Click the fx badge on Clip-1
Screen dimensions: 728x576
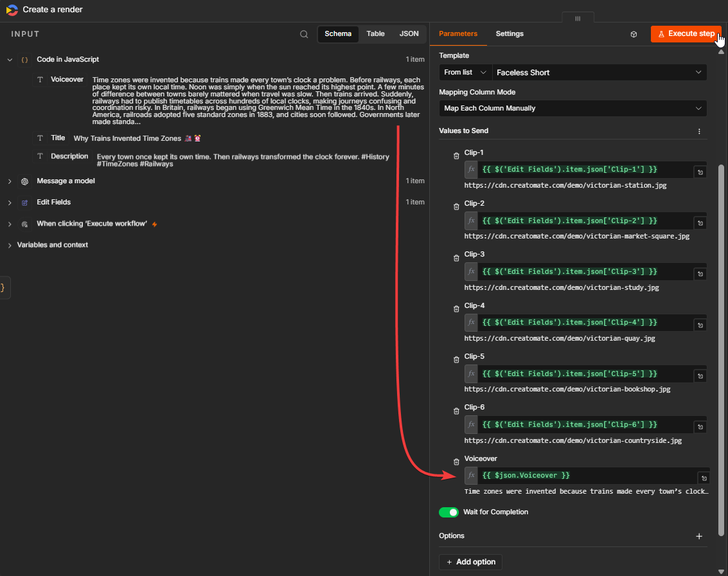pyautogui.click(x=471, y=170)
